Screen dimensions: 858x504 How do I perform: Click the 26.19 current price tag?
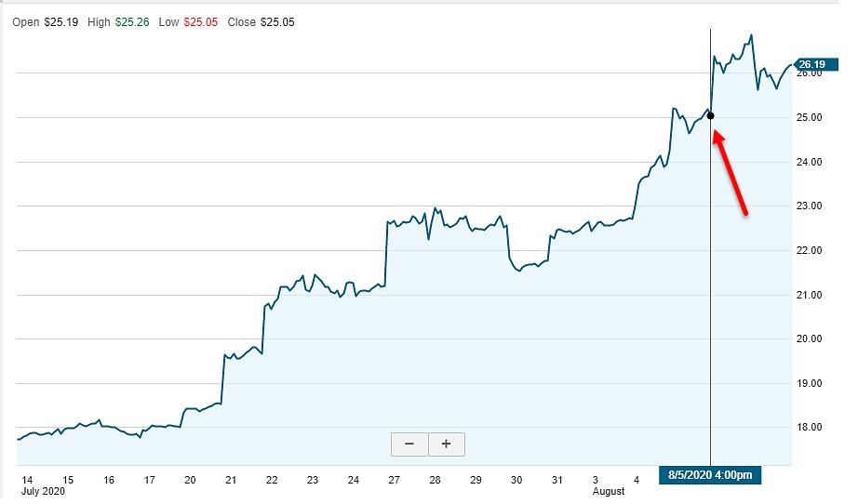(815, 64)
